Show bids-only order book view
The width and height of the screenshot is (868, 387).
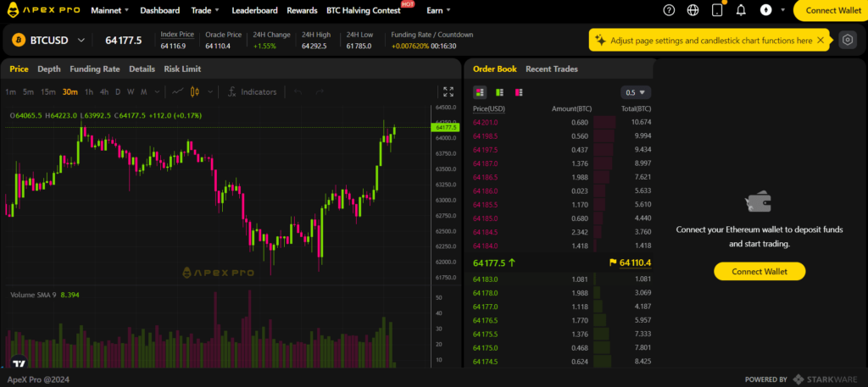pyautogui.click(x=499, y=91)
